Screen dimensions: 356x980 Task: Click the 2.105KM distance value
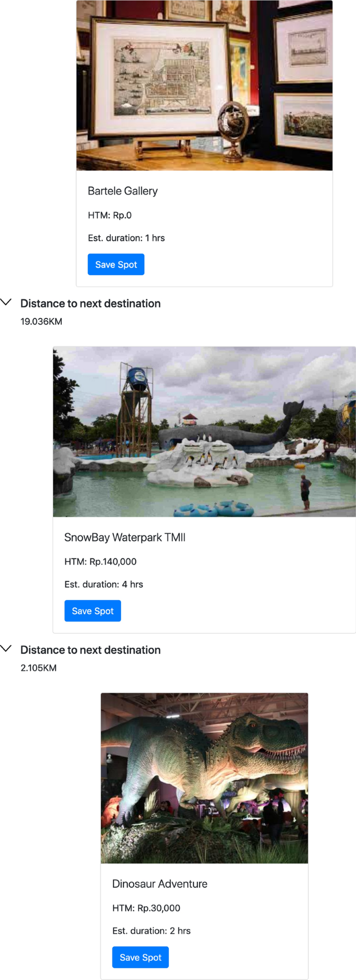pyautogui.click(x=38, y=668)
